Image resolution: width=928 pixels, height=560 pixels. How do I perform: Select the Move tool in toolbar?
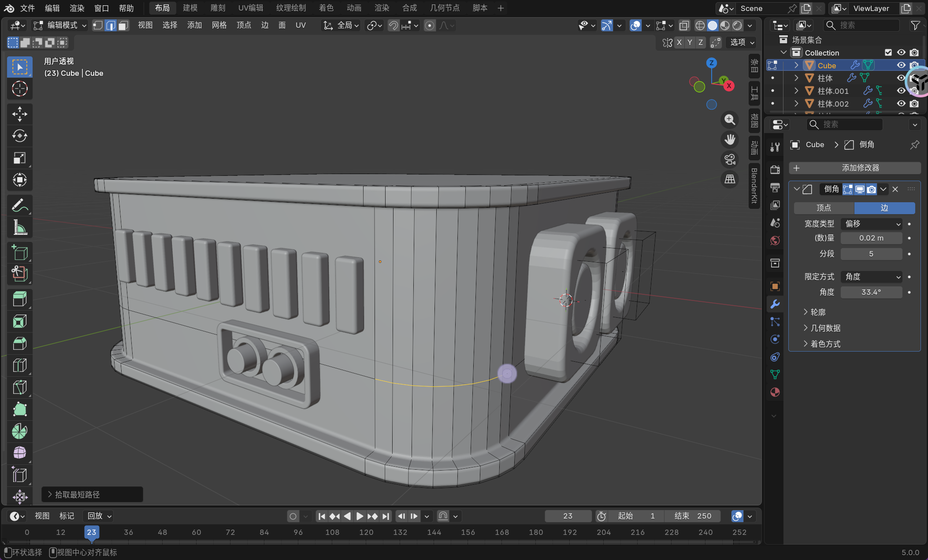click(x=19, y=114)
